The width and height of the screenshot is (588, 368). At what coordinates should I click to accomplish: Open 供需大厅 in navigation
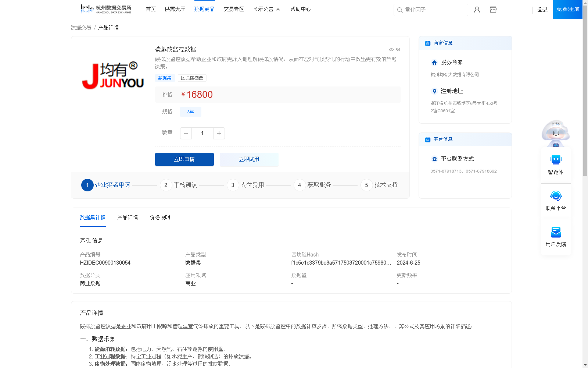[x=175, y=9]
